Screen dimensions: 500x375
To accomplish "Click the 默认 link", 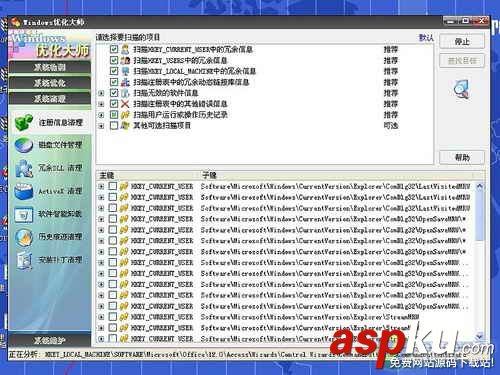I will click(426, 37).
